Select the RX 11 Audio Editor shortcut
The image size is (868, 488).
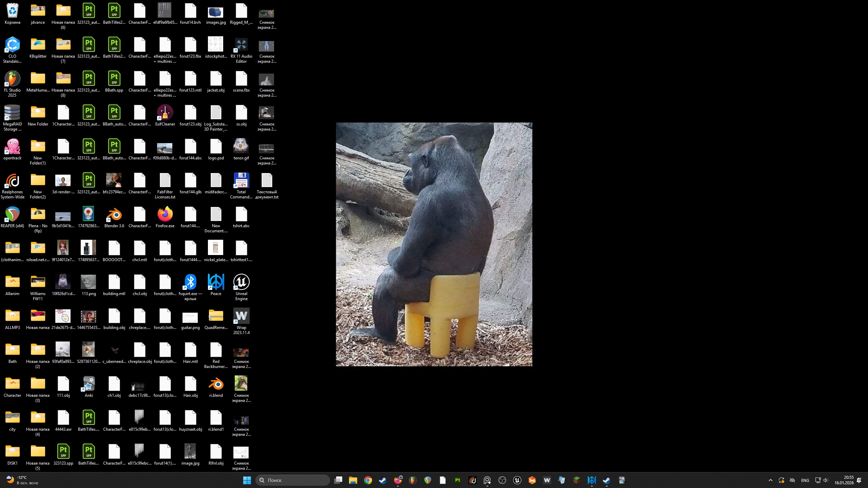click(x=241, y=50)
